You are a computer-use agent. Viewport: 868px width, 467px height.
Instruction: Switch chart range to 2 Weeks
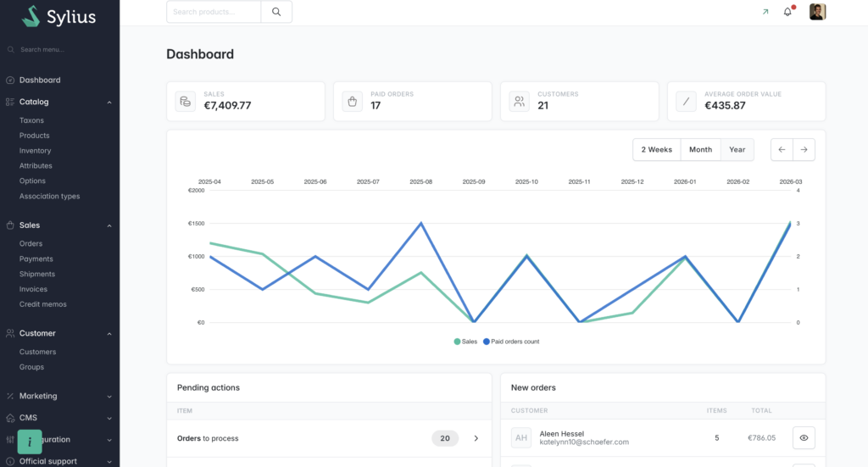(x=656, y=149)
